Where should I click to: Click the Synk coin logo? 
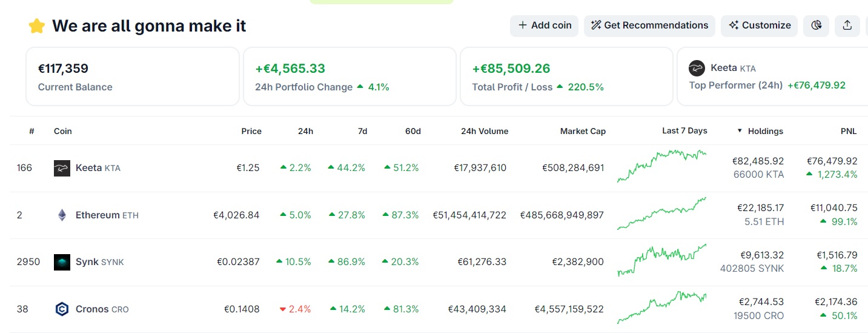(62, 262)
